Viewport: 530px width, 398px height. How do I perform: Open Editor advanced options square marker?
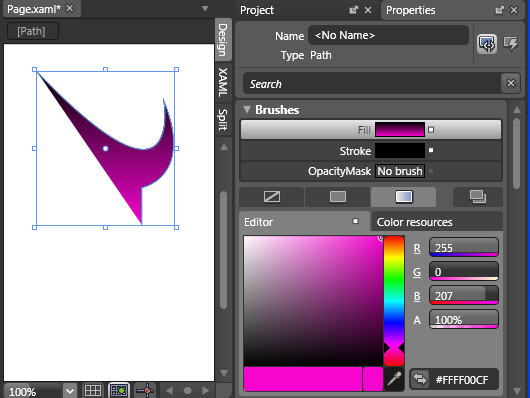tap(355, 221)
